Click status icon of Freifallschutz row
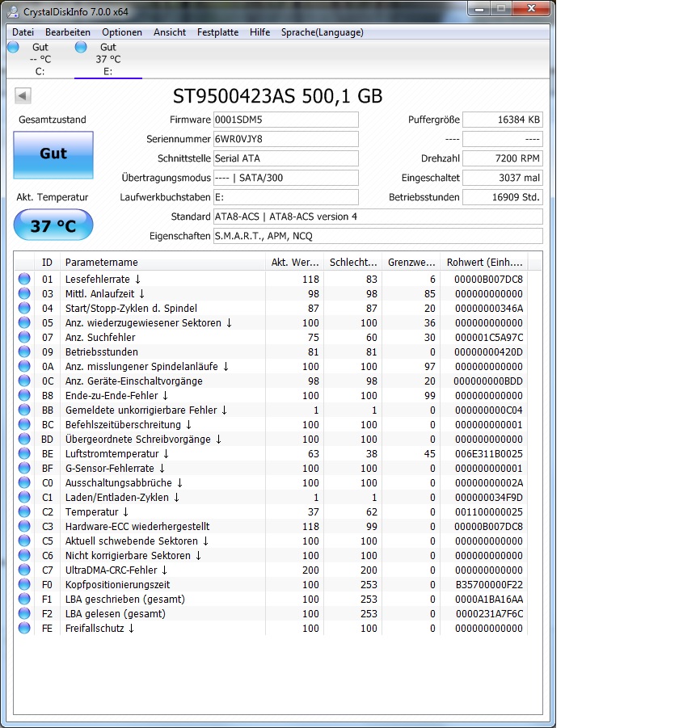 click(24, 628)
